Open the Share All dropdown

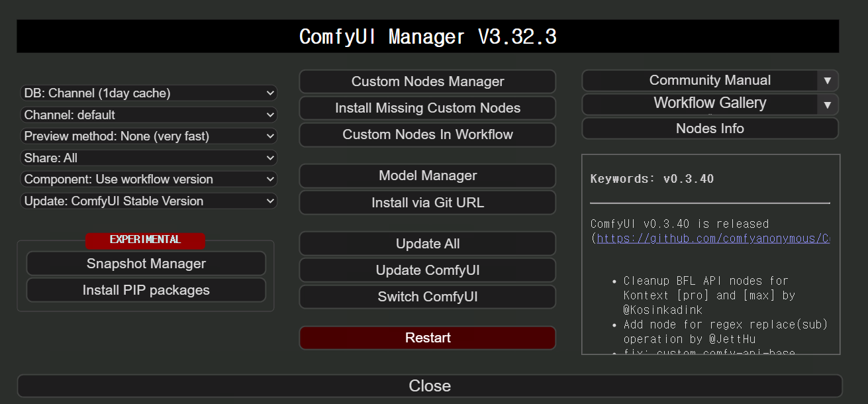[x=148, y=158]
